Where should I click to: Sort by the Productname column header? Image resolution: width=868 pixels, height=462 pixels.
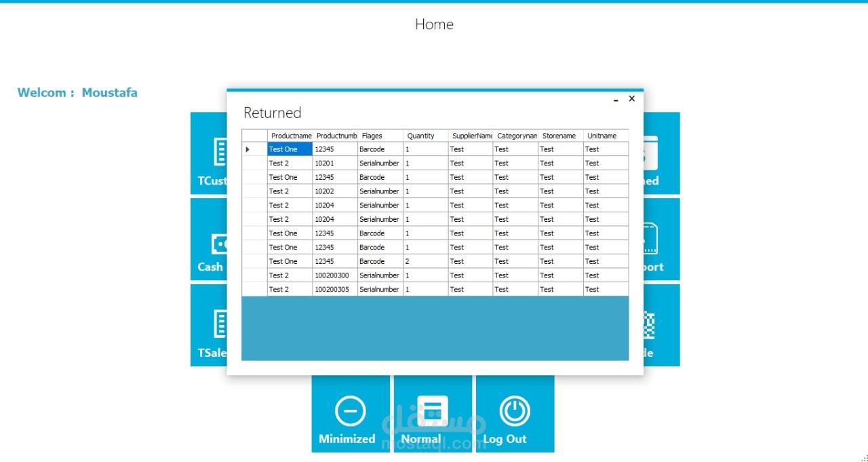pos(290,136)
